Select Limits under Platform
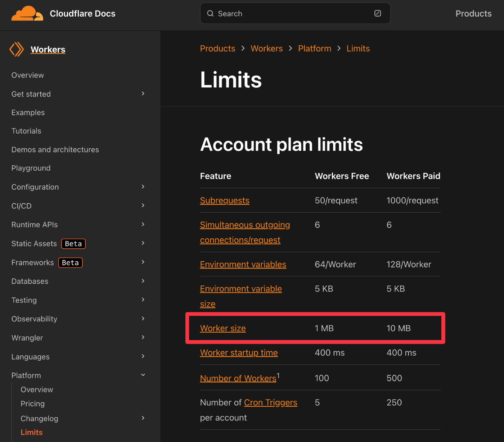504x442 pixels. 32,432
